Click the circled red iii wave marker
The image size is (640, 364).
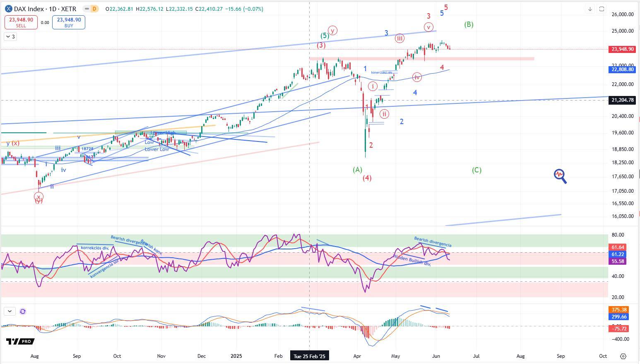(x=399, y=38)
